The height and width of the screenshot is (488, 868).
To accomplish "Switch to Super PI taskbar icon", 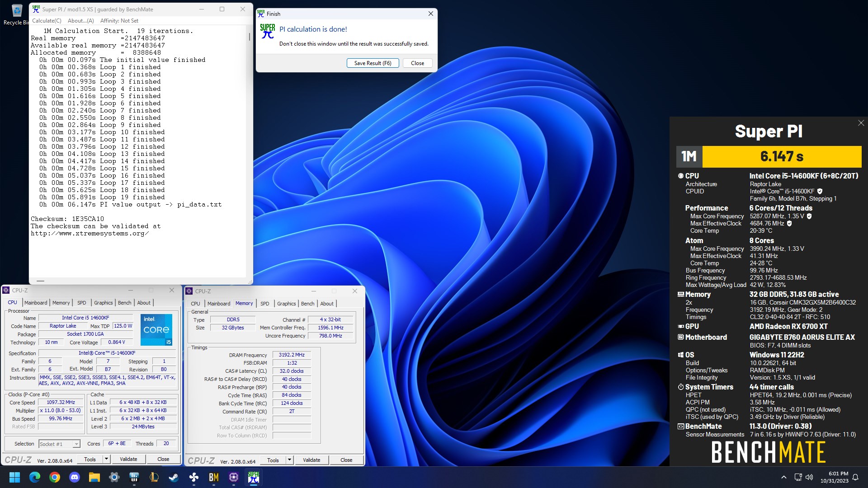I will [x=254, y=477].
